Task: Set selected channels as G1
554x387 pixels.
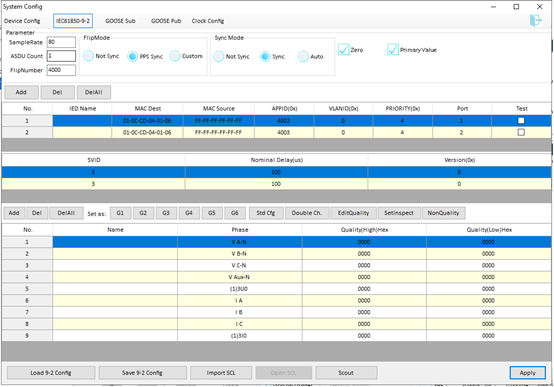Action: click(120, 213)
